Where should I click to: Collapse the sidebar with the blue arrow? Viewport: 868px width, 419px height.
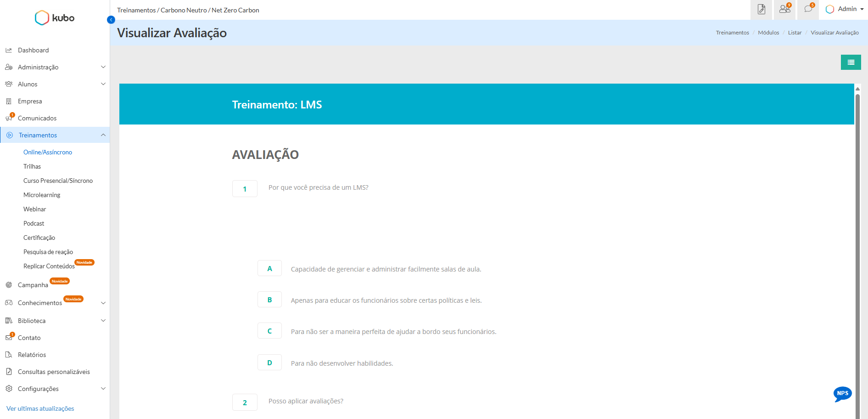coord(111,20)
